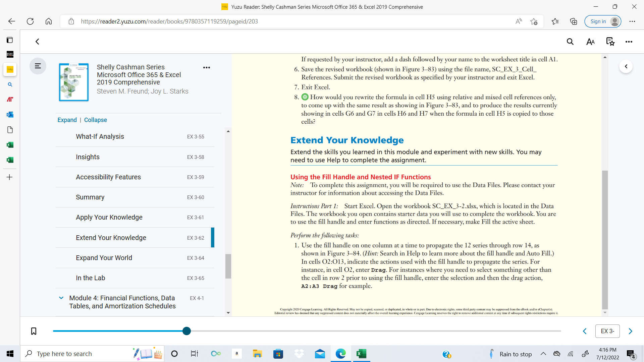Open the first Excel vertical tab
The height and width of the screenshot is (362, 644).
click(x=10, y=145)
